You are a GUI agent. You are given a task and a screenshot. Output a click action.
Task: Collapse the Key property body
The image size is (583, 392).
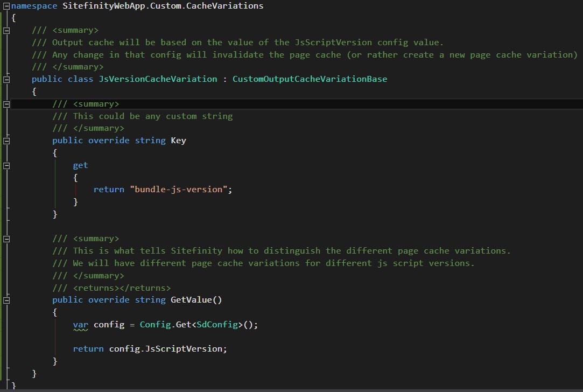(x=5, y=140)
